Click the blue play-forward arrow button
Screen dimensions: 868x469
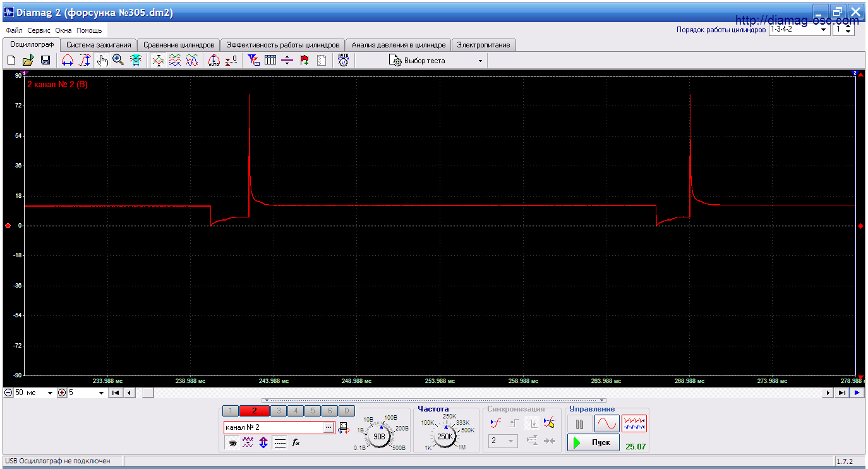pyautogui.click(x=857, y=393)
